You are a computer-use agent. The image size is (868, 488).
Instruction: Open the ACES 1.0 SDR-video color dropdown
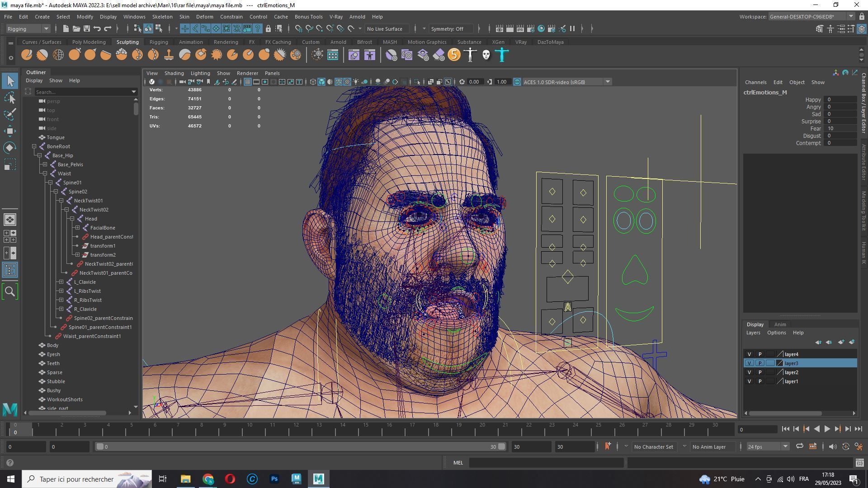pos(567,82)
